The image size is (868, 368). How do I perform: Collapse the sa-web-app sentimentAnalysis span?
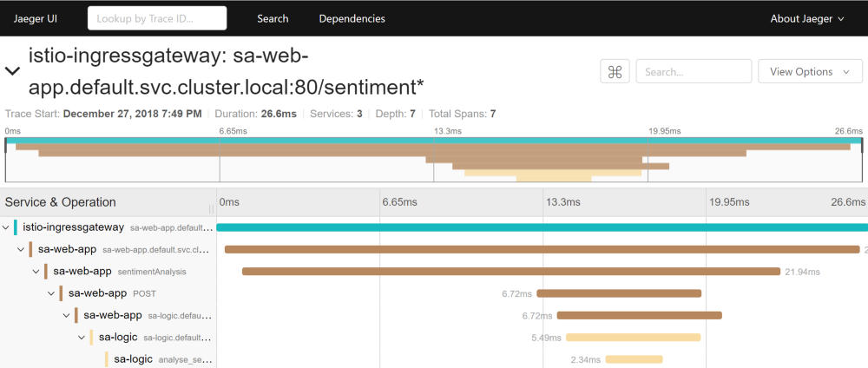[x=36, y=272]
